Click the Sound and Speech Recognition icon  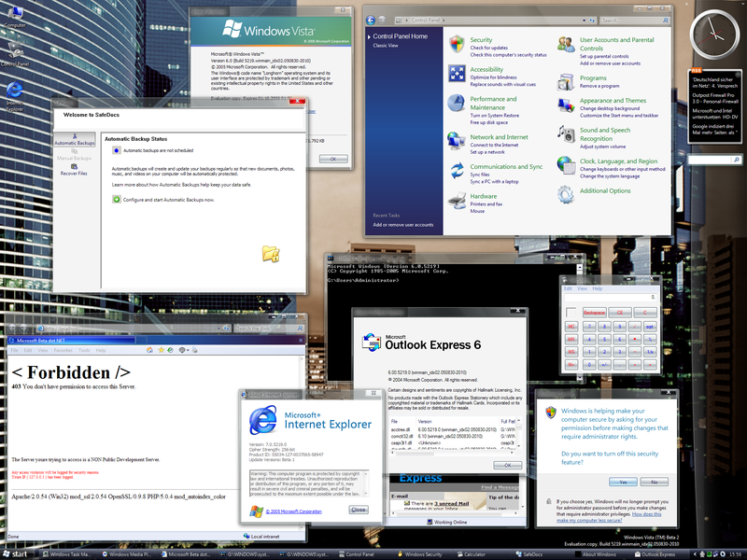[x=567, y=135]
